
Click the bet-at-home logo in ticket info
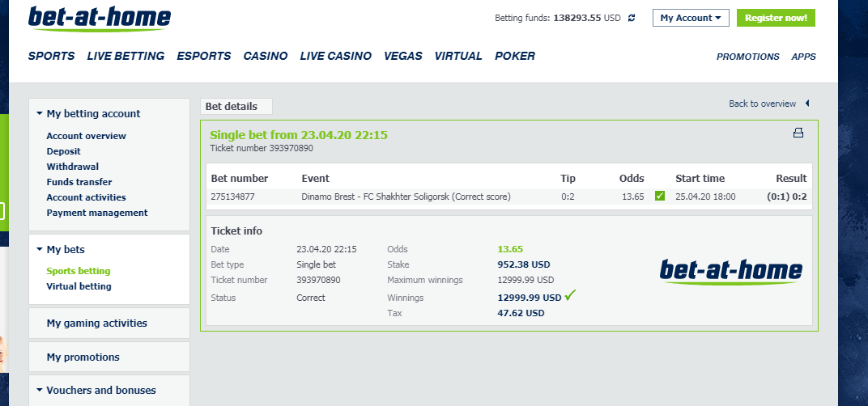[x=730, y=272]
